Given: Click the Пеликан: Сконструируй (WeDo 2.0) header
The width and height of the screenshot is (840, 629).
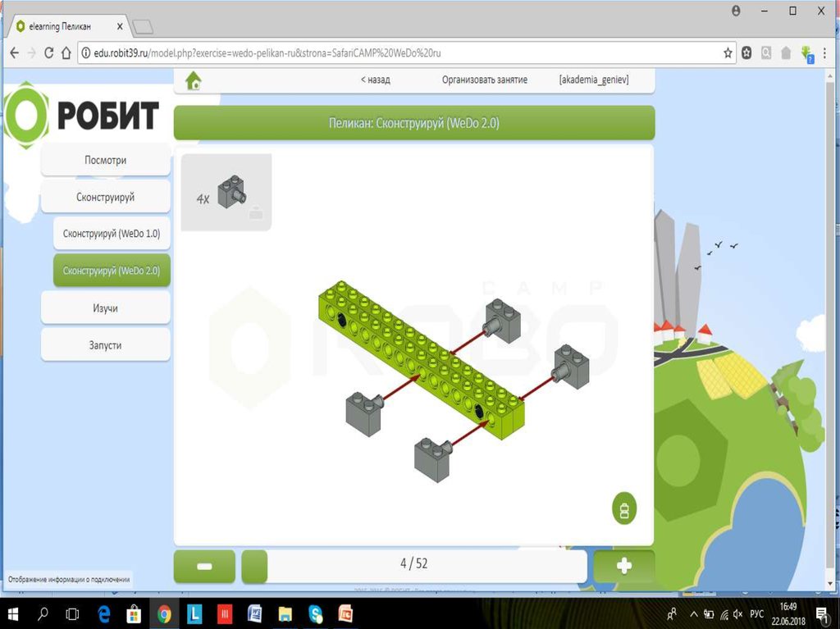Looking at the screenshot, I should coord(414,123).
